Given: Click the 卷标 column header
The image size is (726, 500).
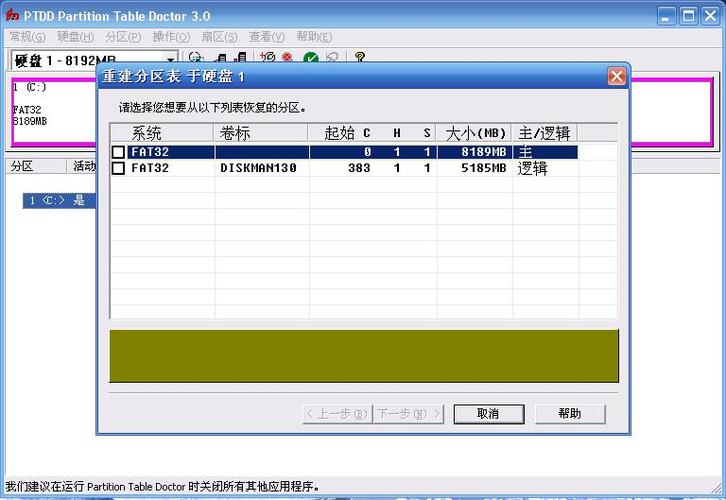Looking at the screenshot, I should point(261,133).
